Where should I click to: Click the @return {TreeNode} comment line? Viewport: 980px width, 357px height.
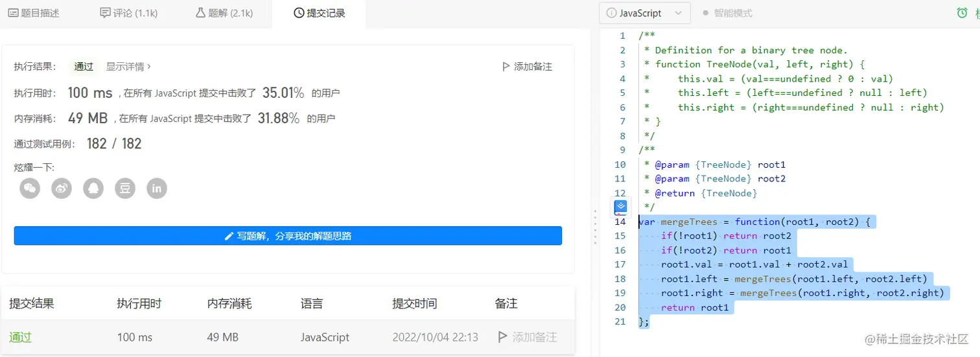click(x=701, y=193)
